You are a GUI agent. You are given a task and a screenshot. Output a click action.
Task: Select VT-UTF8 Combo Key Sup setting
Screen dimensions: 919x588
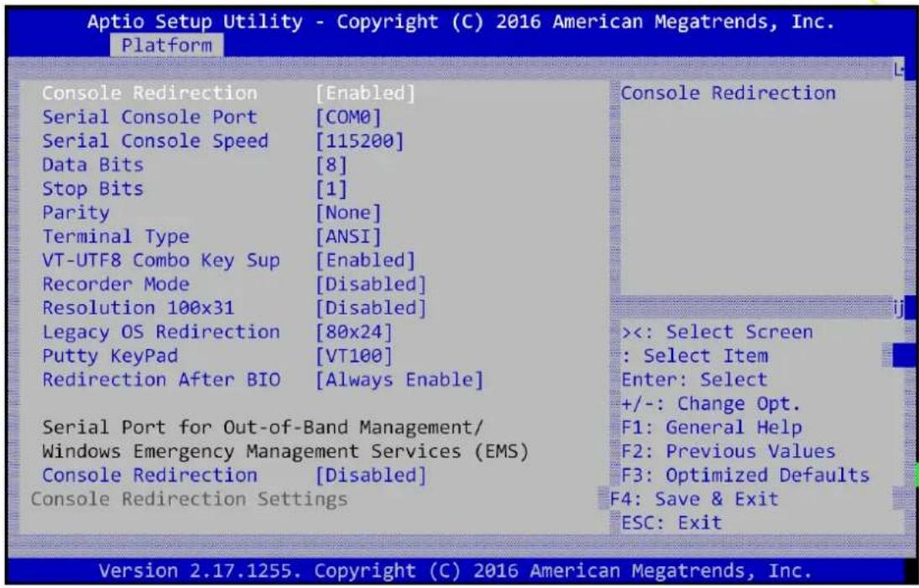tap(160, 261)
